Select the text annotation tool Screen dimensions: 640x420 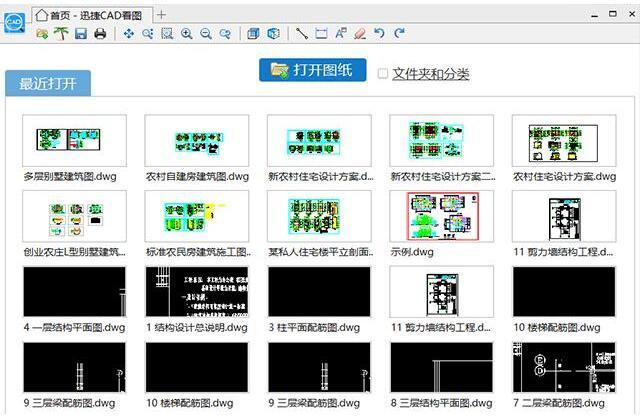click(x=341, y=34)
